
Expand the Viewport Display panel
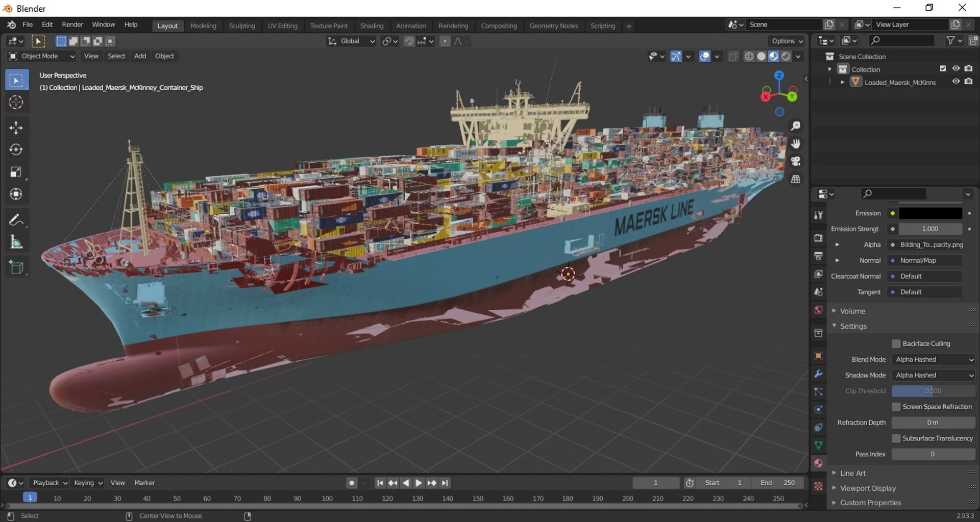[868, 488]
